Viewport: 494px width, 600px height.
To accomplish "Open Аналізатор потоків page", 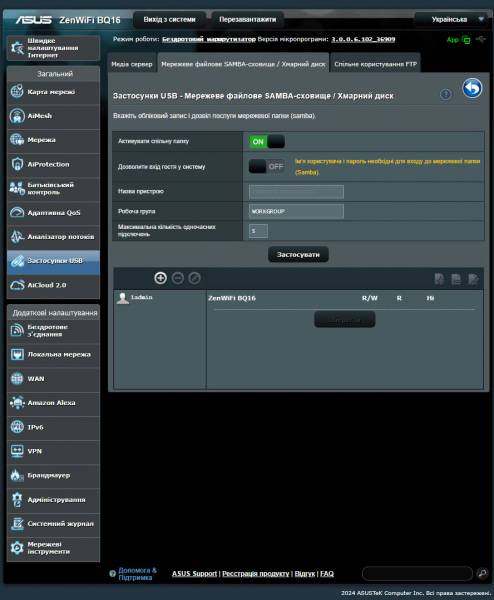I will [53, 237].
